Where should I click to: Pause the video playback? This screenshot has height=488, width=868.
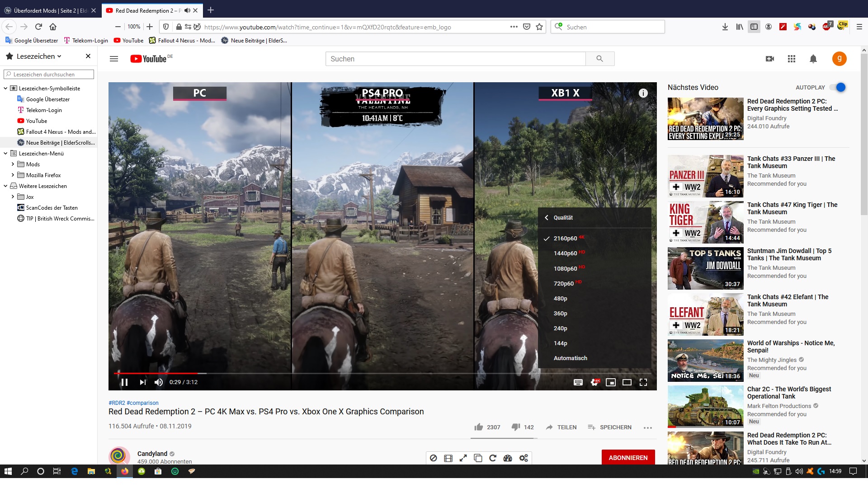pos(124,382)
